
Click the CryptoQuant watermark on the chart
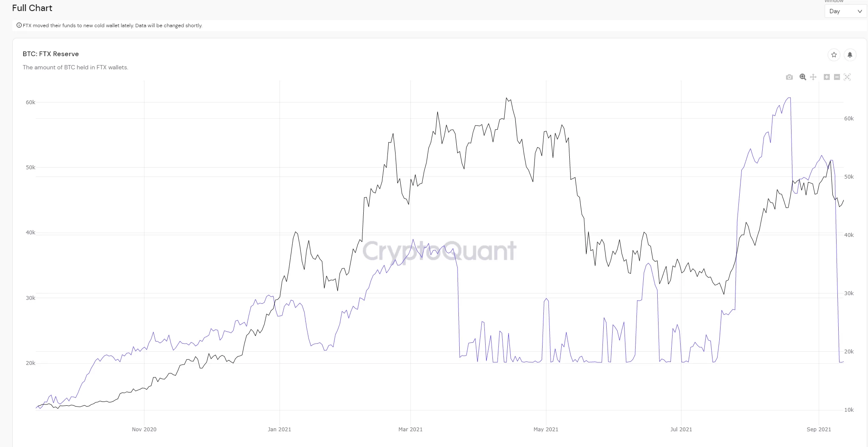439,251
